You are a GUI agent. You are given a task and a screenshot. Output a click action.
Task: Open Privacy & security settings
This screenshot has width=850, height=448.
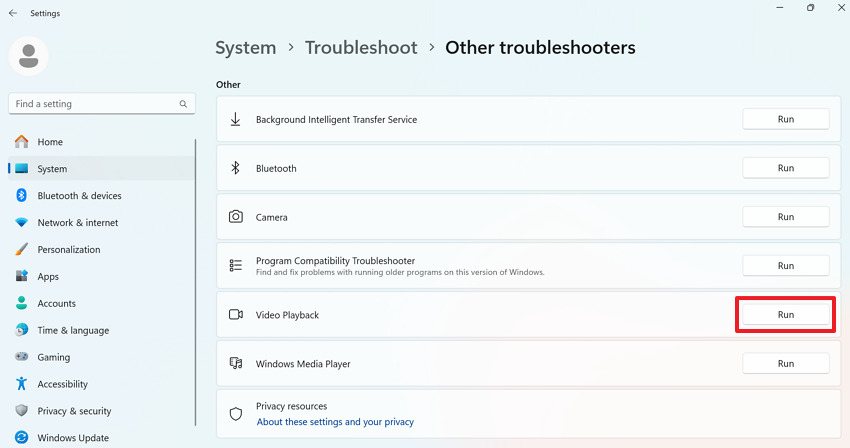(101, 411)
